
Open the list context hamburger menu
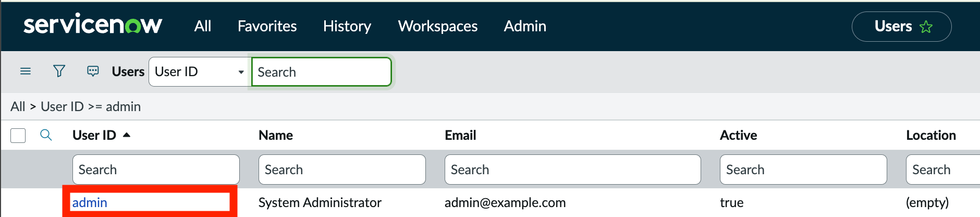tap(26, 71)
